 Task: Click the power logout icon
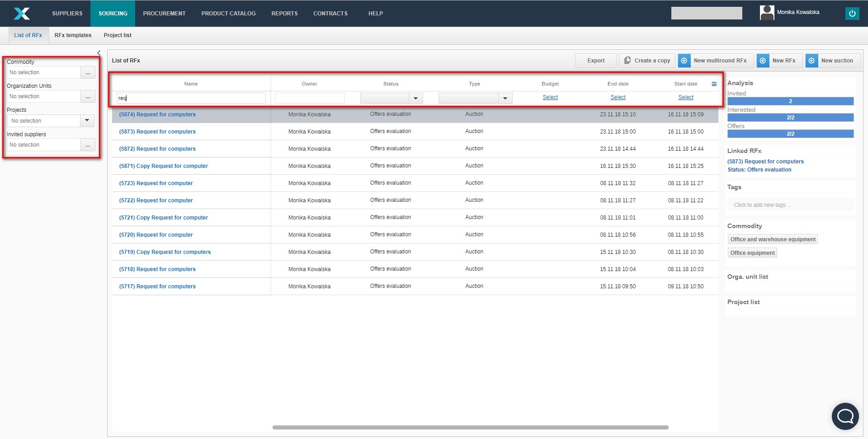point(852,14)
